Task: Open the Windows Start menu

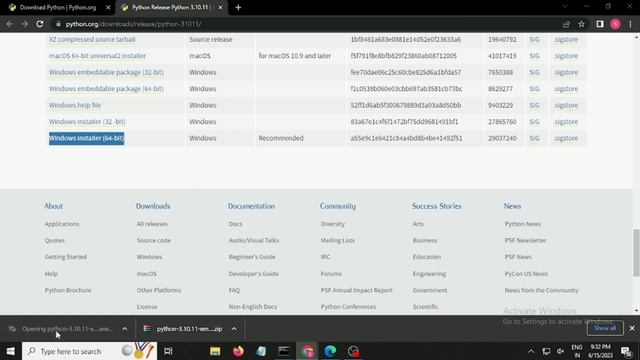Action: (11, 351)
